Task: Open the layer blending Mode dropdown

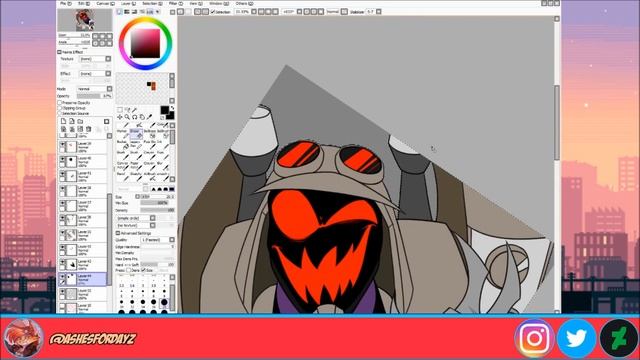Action: (95, 89)
